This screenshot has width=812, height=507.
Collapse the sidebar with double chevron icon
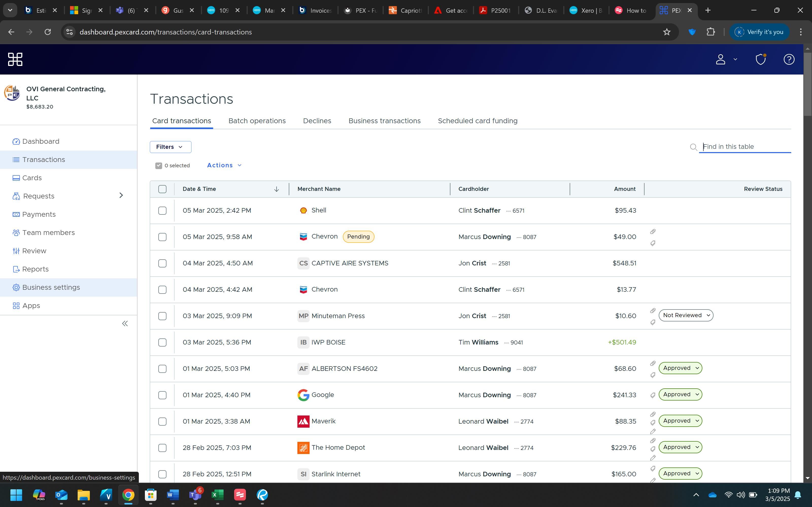click(125, 323)
